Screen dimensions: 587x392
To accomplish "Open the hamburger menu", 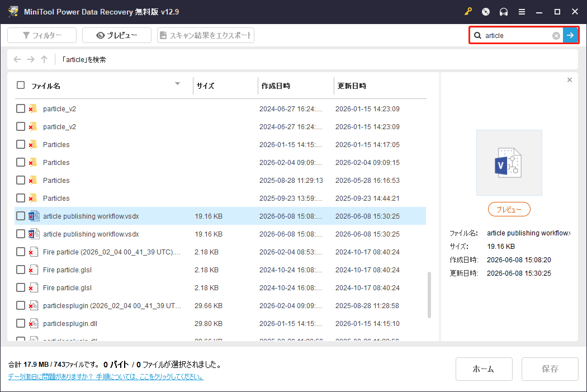I will 522,12.
